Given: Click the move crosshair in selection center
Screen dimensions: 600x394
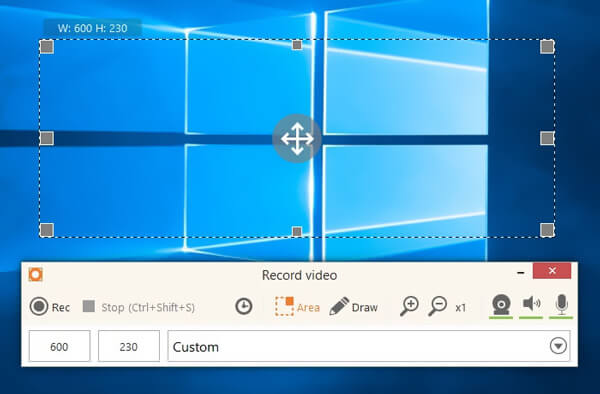Looking at the screenshot, I should tap(297, 139).
